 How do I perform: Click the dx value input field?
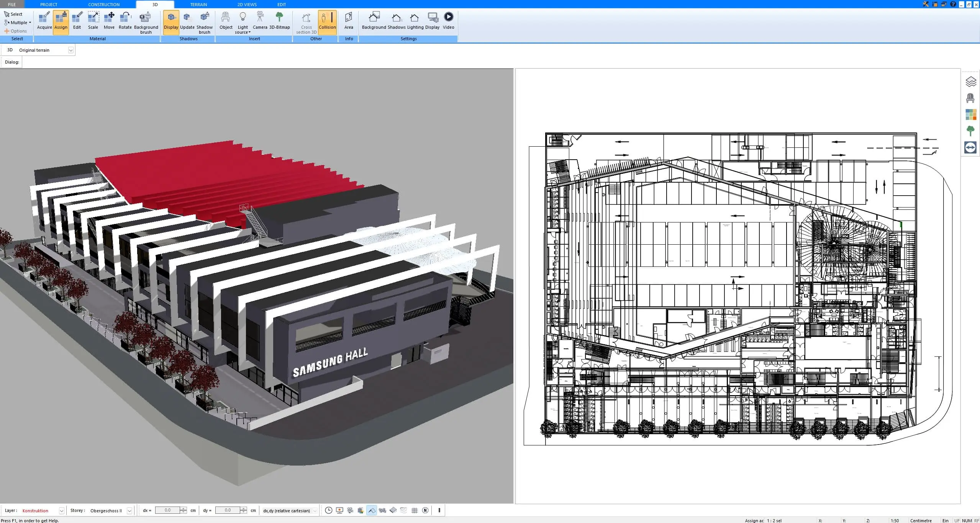pos(168,510)
